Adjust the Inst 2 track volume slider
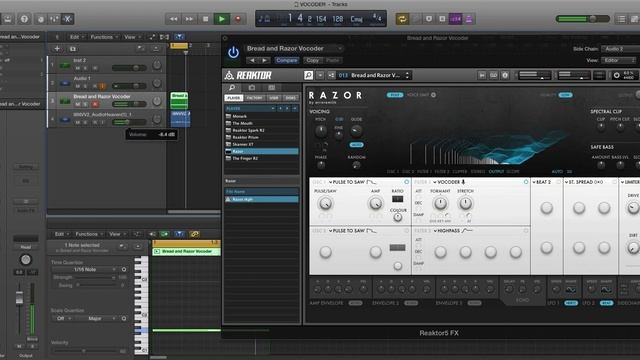Screen dimensions: 640x360 (x=129, y=68)
